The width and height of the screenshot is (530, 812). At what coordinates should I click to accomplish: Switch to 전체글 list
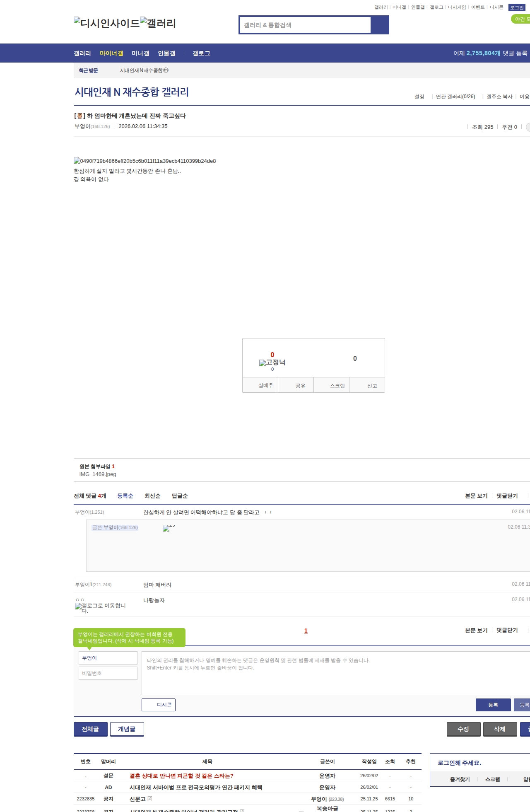pos(91,729)
